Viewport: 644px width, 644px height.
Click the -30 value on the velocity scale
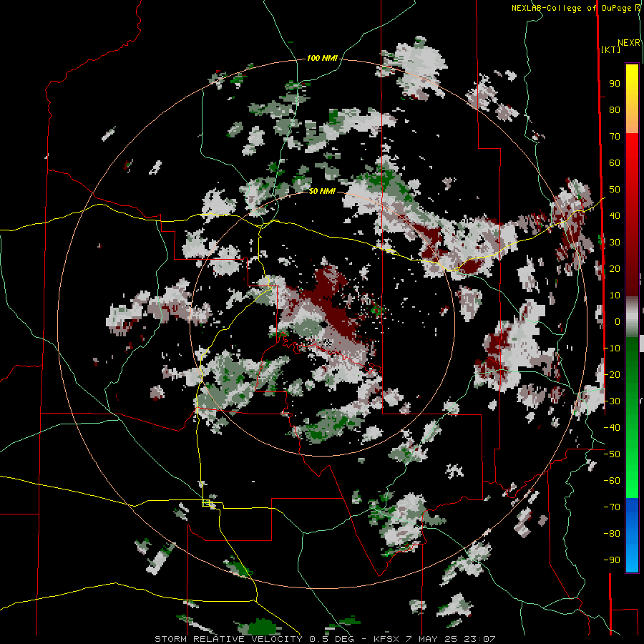612,401
